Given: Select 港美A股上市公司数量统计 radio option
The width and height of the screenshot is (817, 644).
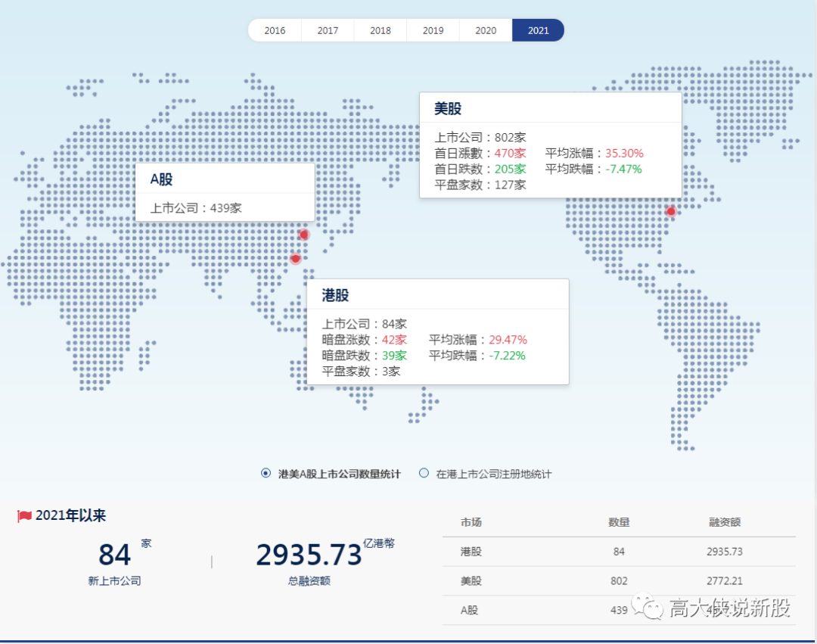Looking at the screenshot, I should (x=266, y=473).
